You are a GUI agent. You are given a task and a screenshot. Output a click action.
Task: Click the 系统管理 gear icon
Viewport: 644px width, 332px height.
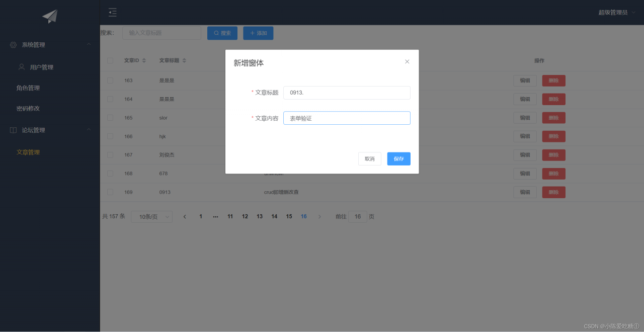pyautogui.click(x=13, y=45)
